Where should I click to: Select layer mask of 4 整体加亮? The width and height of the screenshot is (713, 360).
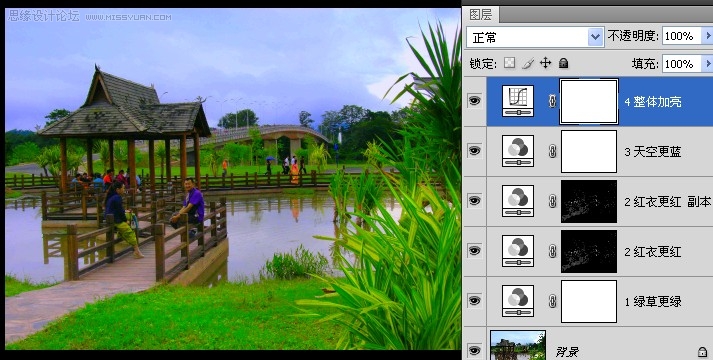click(x=589, y=101)
